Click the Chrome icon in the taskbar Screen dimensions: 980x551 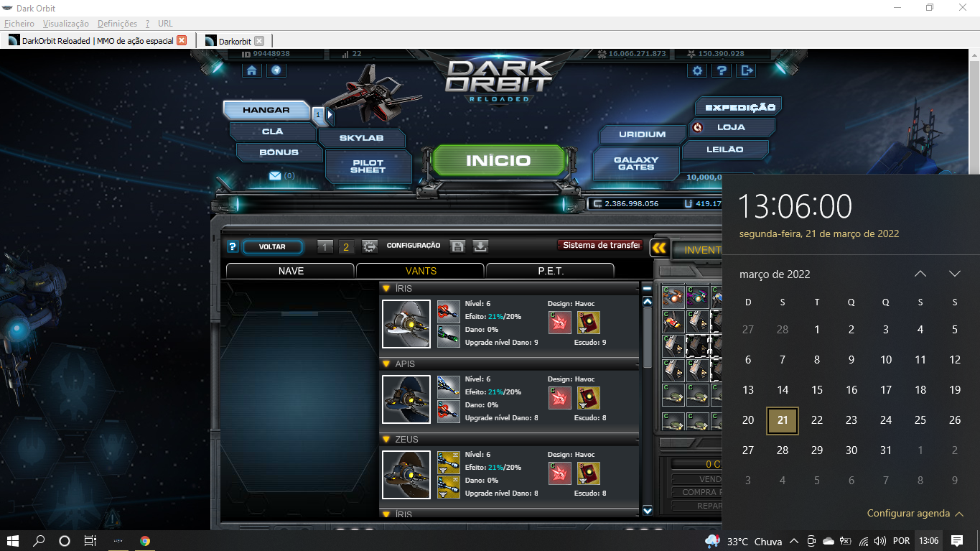pyautogui.click(x=145, y=541)
